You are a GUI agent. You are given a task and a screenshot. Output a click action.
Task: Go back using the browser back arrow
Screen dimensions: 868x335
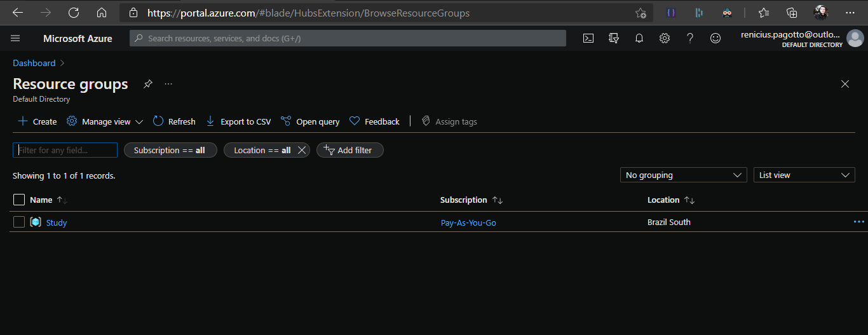coord(18,13)
